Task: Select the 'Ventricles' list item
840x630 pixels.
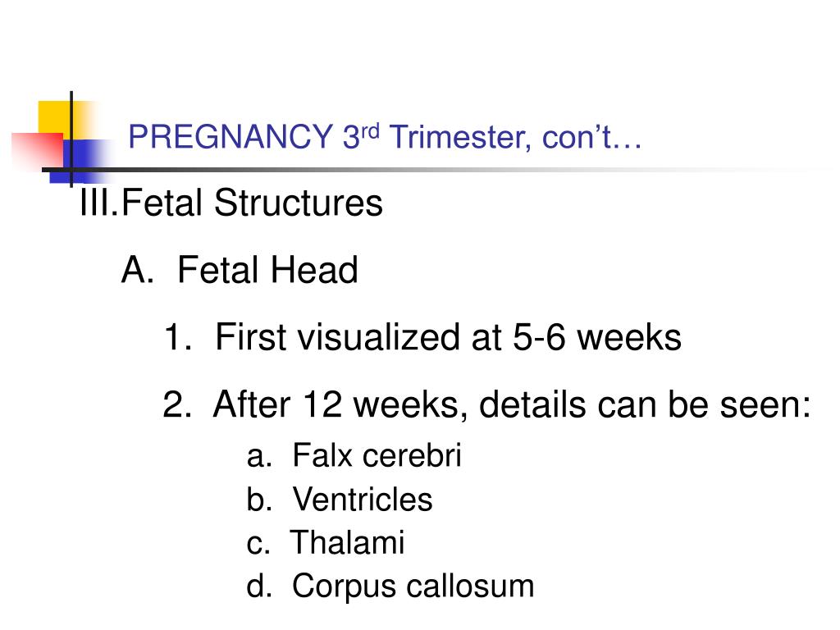Action: pyautogui.click(x=362, y=500)
